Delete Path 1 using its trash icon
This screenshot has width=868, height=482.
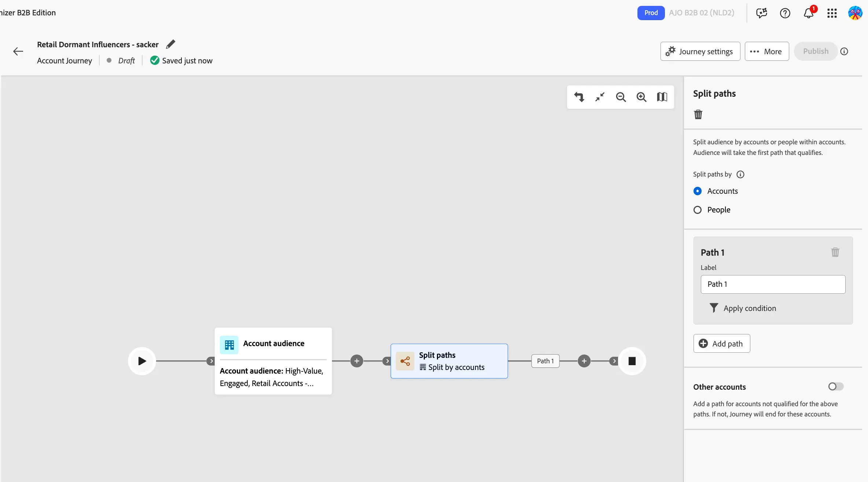835,252
